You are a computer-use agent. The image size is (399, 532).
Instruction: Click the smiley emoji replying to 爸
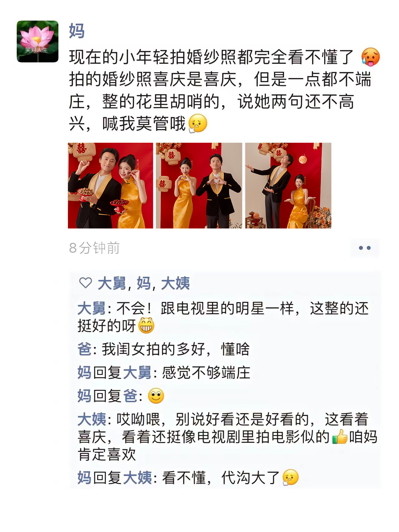[156, 396]
